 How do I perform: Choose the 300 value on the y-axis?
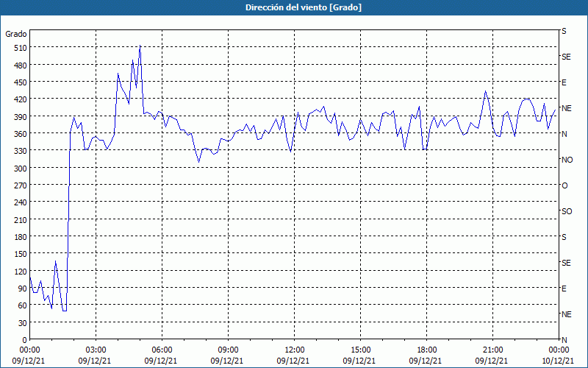click(x=21, y=168)
